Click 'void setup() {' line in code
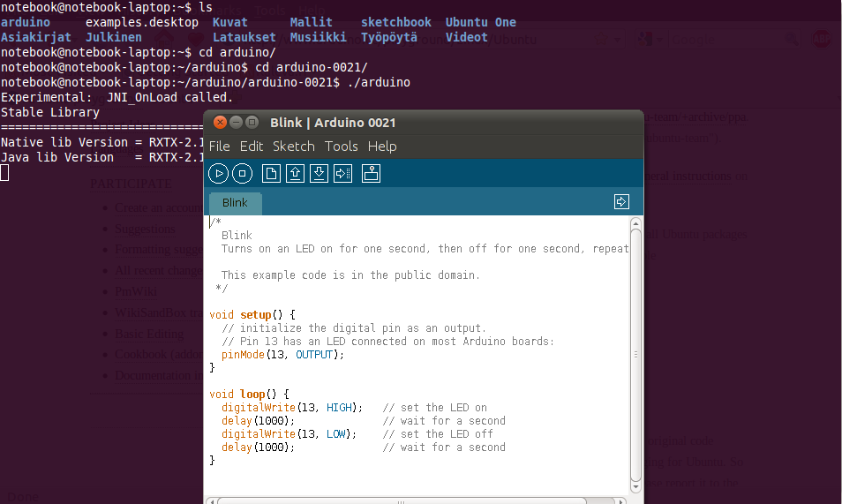The width and height of the screenshot is (842, 504). [252, 315]
